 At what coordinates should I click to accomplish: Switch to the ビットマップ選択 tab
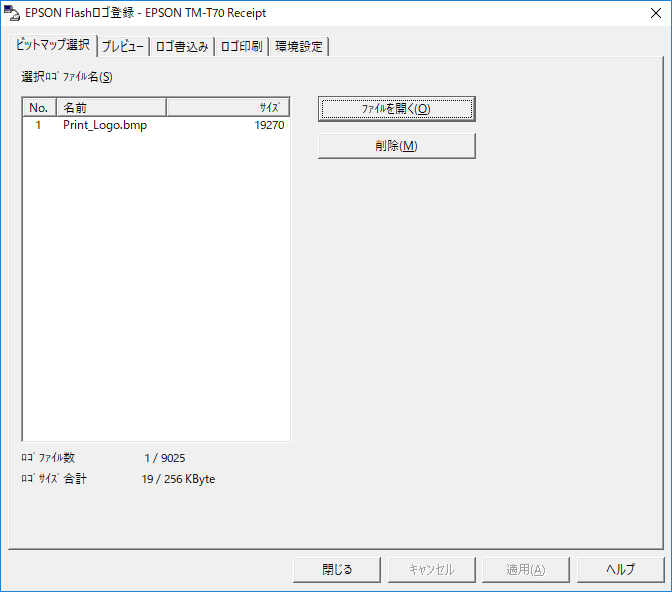[x=52, y=45]
